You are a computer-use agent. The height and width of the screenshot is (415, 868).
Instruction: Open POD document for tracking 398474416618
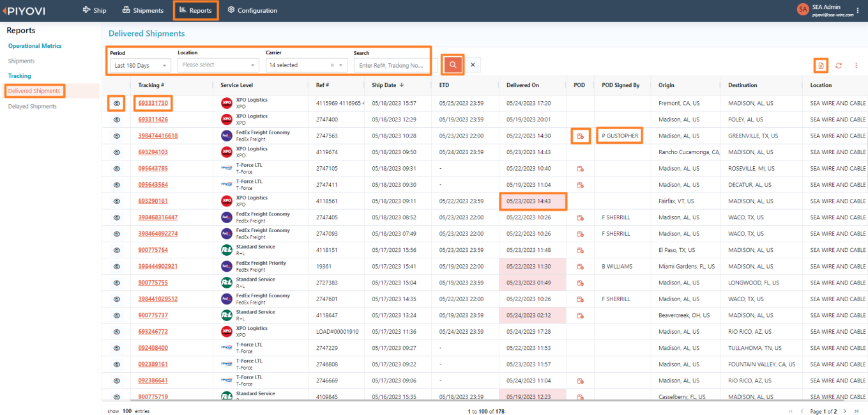(580, 136)
